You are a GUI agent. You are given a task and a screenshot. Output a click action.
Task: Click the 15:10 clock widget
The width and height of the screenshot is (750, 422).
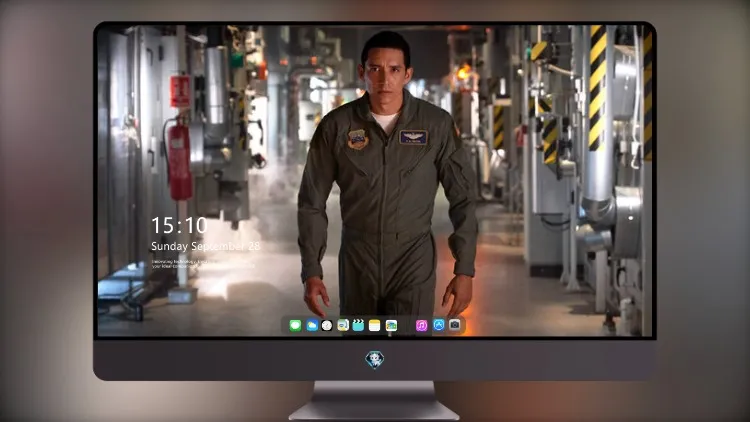click(179, 225)
